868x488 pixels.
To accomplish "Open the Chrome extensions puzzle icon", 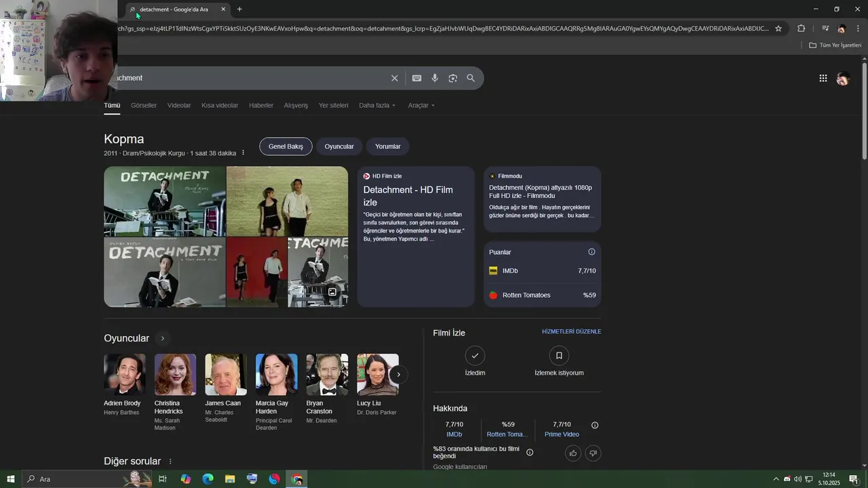I will [x=802, y=28].
